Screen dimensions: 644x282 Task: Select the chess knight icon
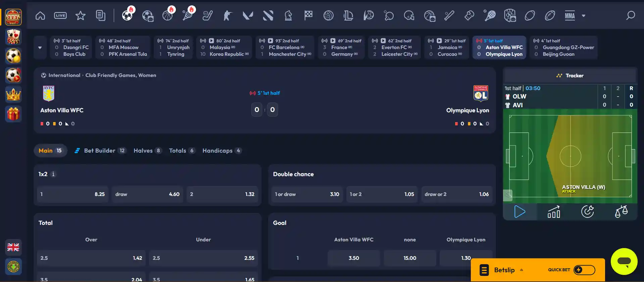[x=288, y=15]
